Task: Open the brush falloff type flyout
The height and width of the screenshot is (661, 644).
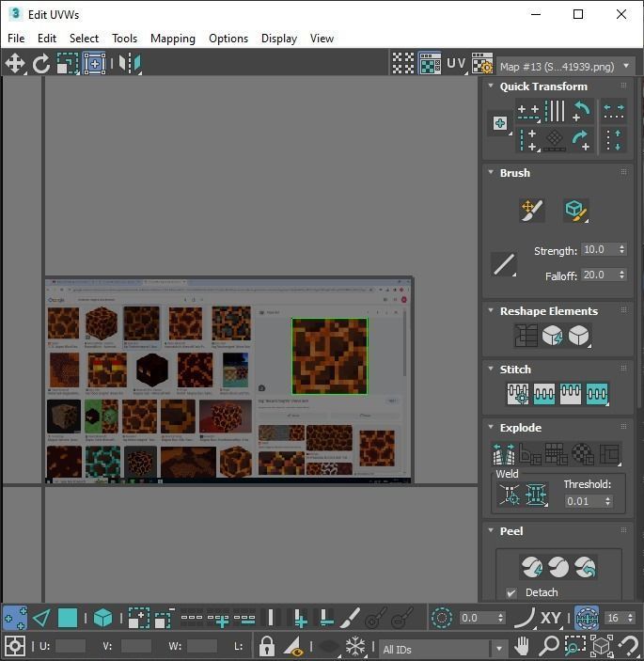Action: [x=504, y=264]
